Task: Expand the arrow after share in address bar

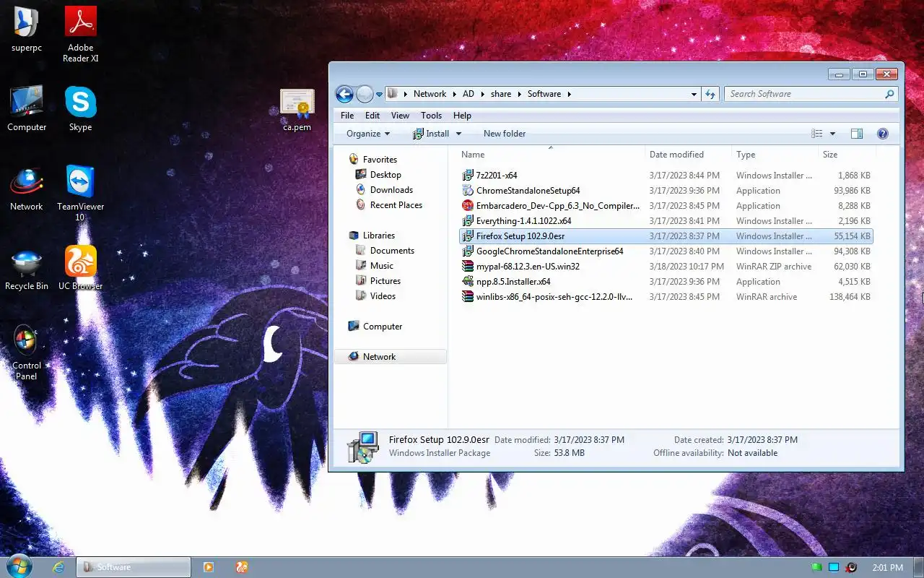Action: 518,94
